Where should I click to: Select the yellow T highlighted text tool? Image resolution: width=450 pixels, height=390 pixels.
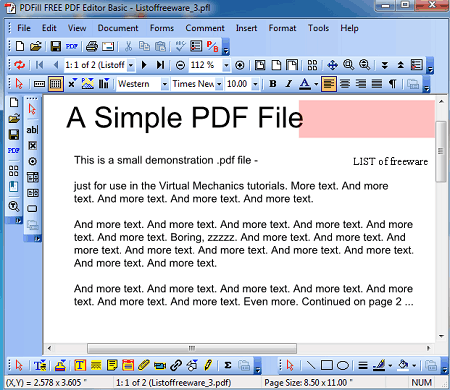[x=80, y=365]
